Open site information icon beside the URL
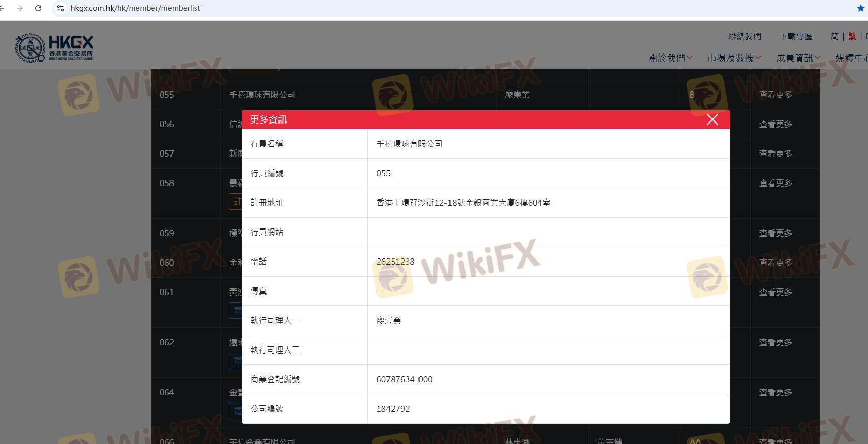This screenshot has height=444, width=868. (x=60, y=8)
